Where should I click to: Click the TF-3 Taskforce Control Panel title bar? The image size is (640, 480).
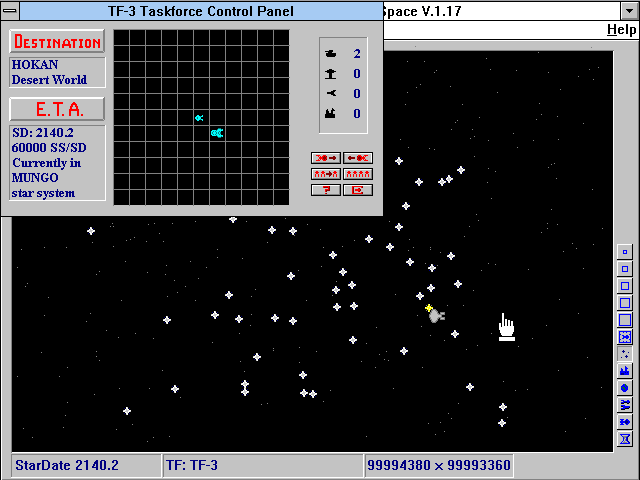click(201, 11)
